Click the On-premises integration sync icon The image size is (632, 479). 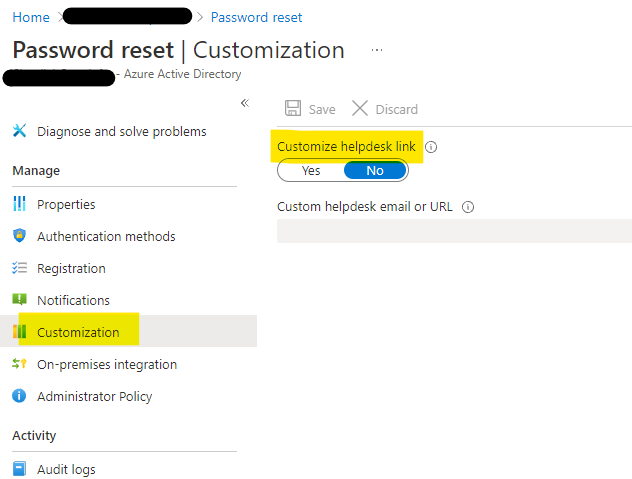(x=19, y=364)
